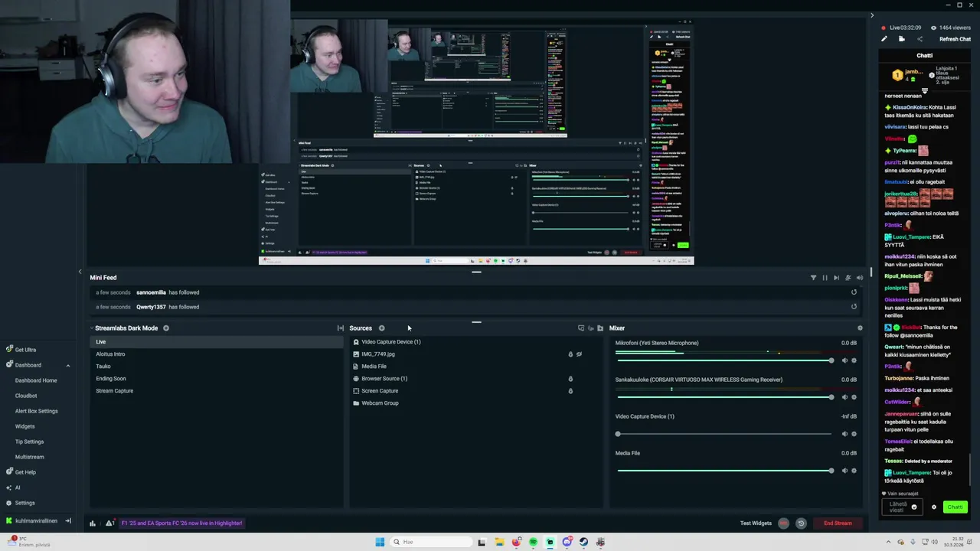This screenshot has height=551, width=980.
Task: Select the Aloitus Intro scene
Action: [217, 354]
